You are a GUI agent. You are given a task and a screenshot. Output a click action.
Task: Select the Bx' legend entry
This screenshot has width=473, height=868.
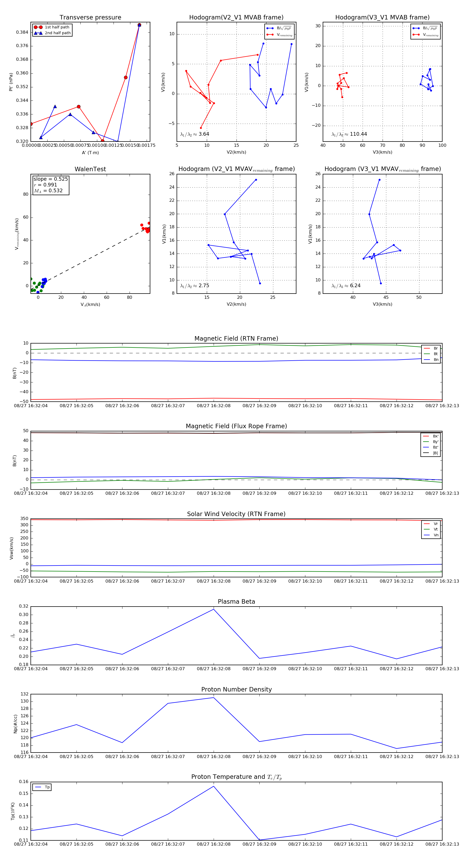tap(431, 436)
